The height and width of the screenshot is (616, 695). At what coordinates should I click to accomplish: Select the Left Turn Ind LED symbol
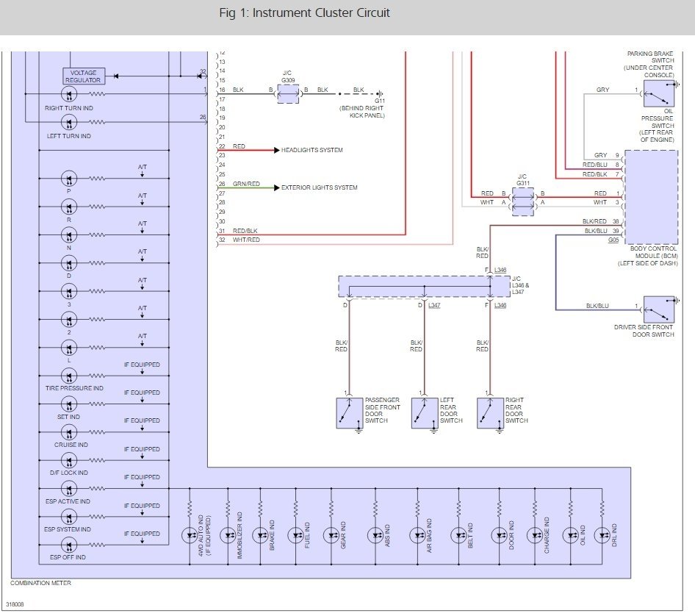coord(69,122)
